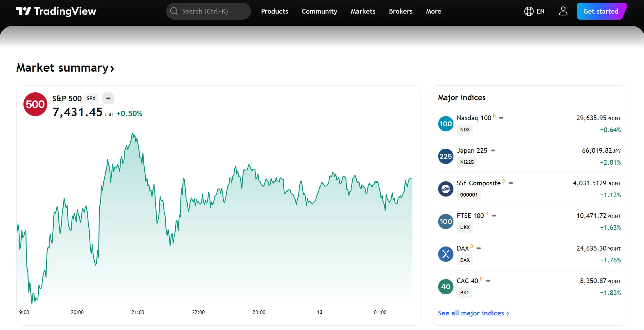
Task: Click the TradingView logo
Action: pyautogui.click(x=56, y=11)
